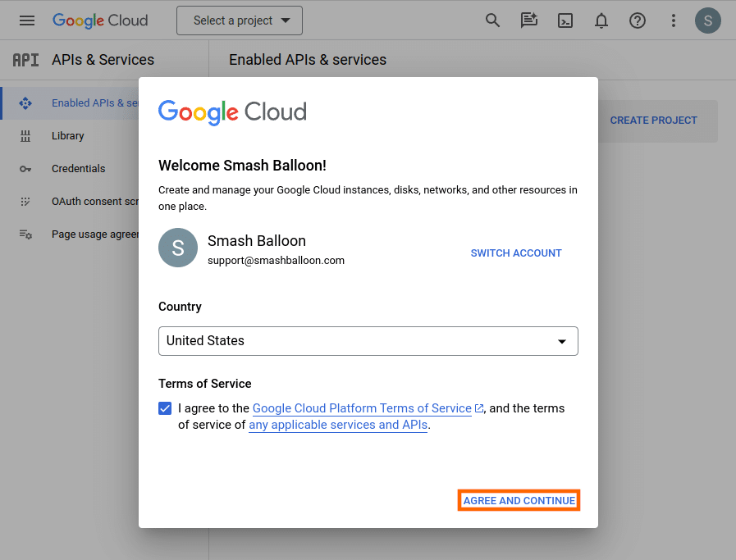Open the hamburger navigation menu
The height and width of the screenshot is (560, 736).
click(x=27, y=20)
